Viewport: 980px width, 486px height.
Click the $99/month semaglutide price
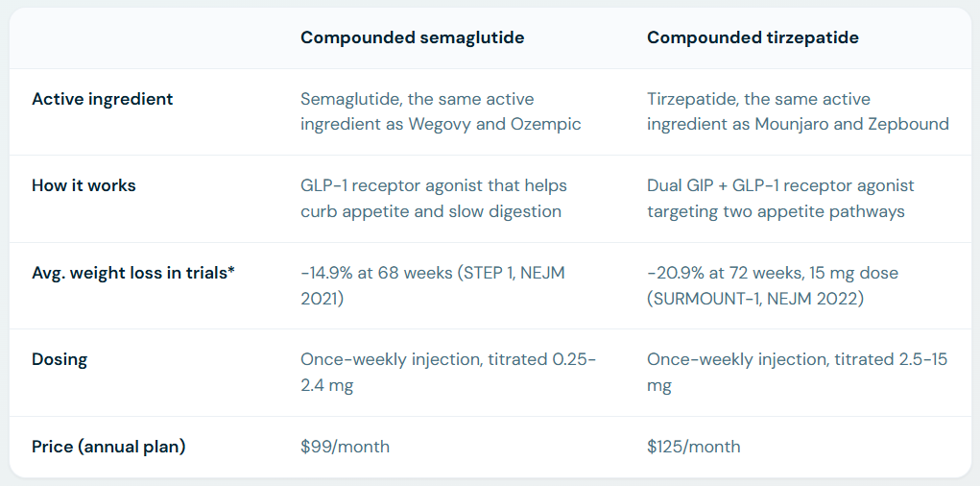345,447
